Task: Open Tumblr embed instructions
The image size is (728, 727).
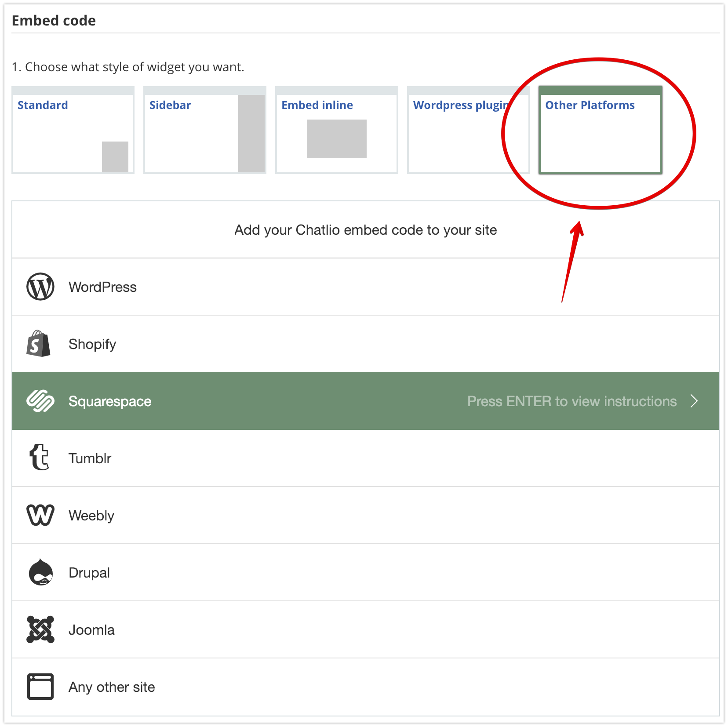Action: 366,458
